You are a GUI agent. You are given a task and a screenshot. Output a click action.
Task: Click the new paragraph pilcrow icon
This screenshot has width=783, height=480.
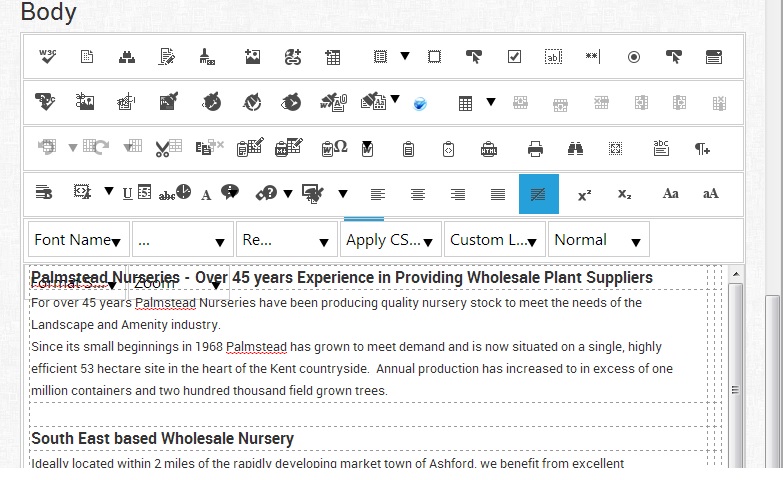pyautogui.click(x=702, y=149)
